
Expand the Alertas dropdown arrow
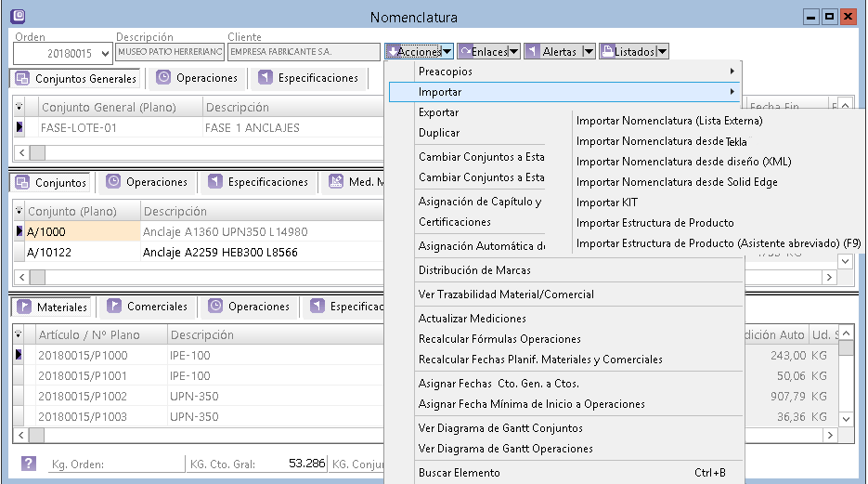coord(588,52)
